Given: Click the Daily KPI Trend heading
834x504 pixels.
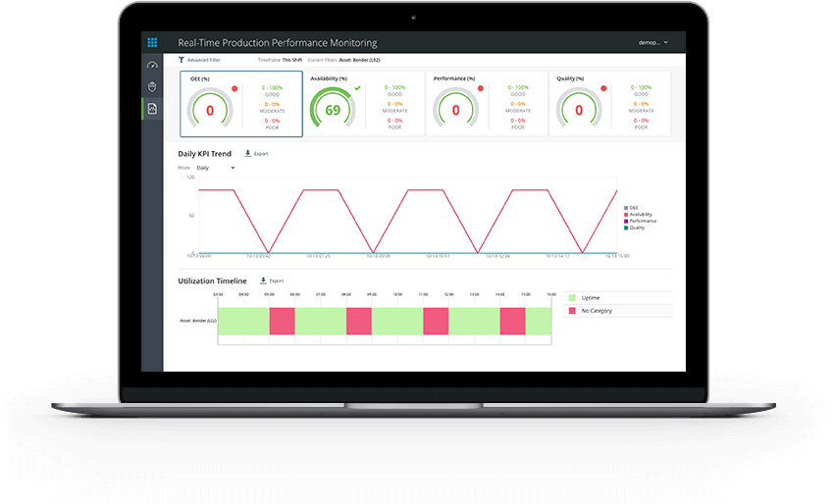Looking at the screenshot, I should pyautogui.click(x=205, y=154).
